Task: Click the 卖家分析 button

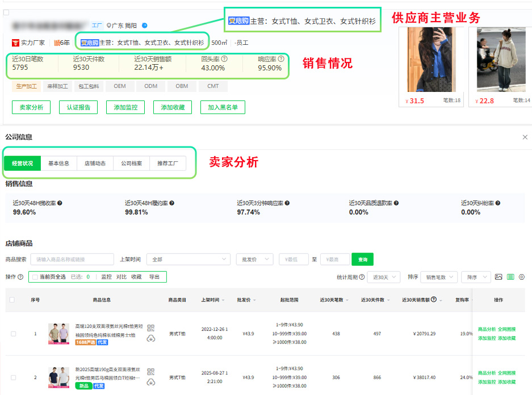Action: pos(31,107)
